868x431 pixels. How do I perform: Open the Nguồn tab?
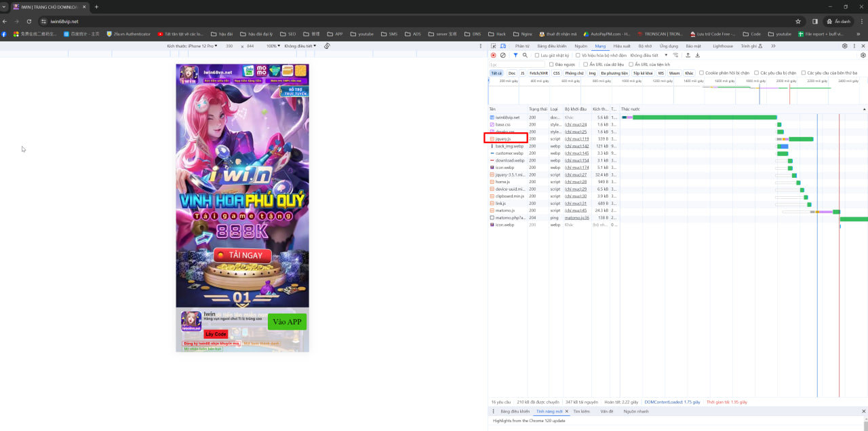[x=580, y=46]
